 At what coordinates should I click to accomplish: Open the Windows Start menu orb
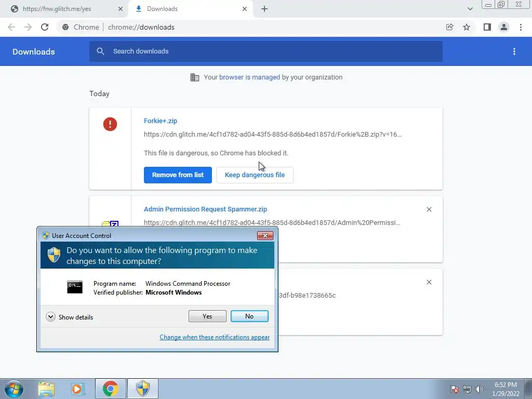coord(14,389)
